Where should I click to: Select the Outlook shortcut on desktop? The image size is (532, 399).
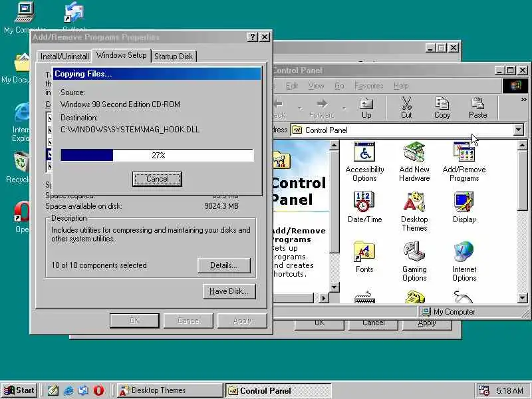[74, 16]
